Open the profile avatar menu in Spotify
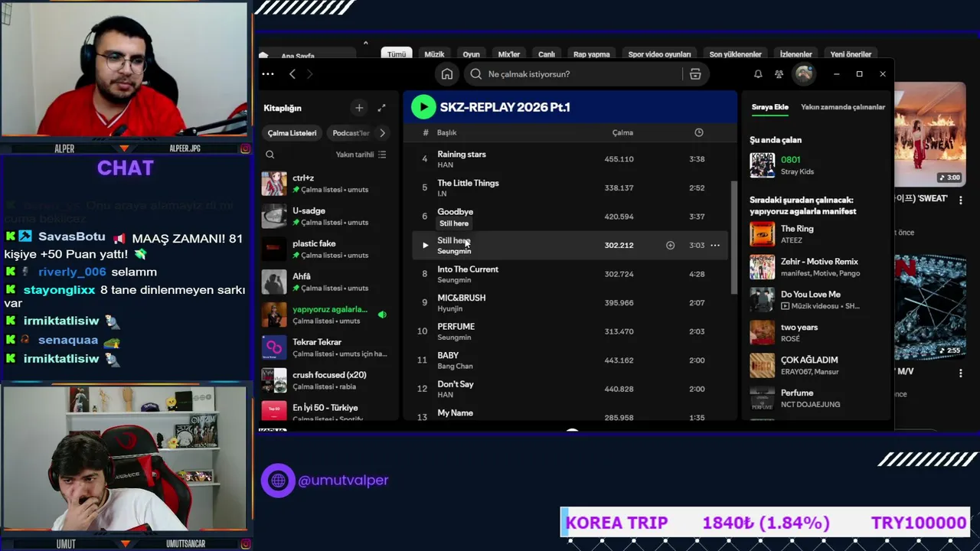This screenshot has width=980, height=551. pyautogui.click(x=803, y=73)
